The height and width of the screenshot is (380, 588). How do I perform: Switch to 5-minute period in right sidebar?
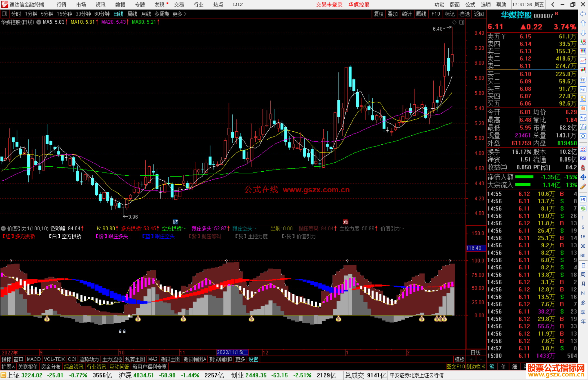(x=583, y=227)
